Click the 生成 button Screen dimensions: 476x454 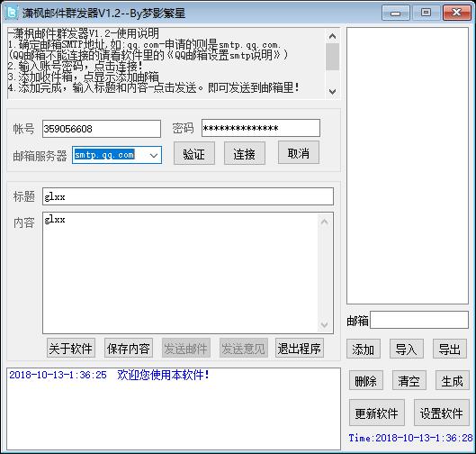(453, 380)
